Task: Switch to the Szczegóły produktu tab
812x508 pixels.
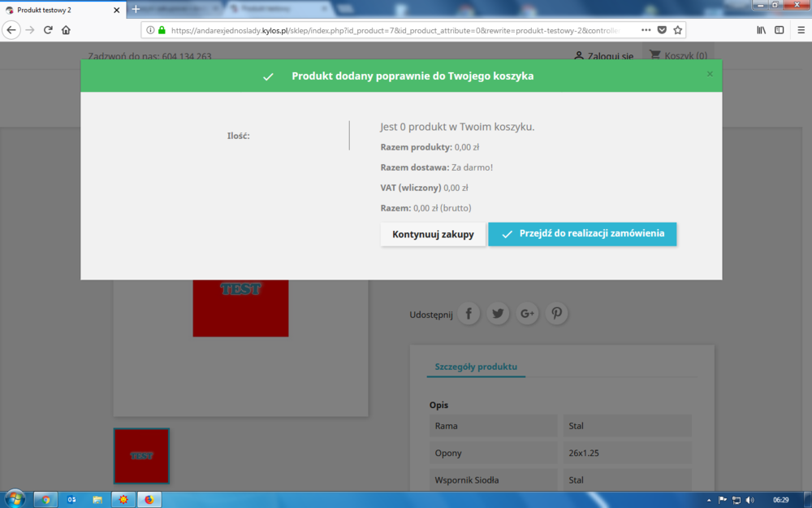Action: click(476, 367)
